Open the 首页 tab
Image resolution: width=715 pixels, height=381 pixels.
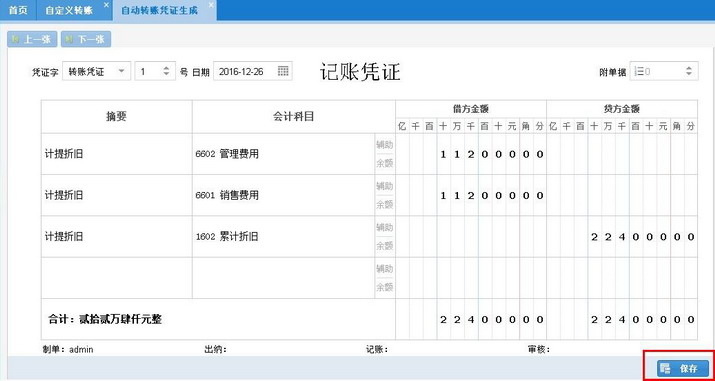18,10
